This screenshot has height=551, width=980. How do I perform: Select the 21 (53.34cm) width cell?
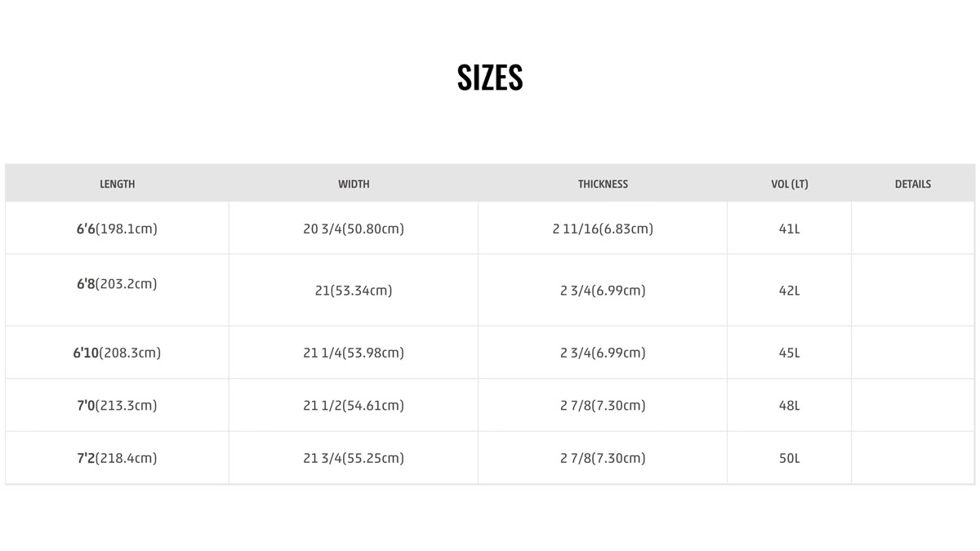[x=354, y=291]
